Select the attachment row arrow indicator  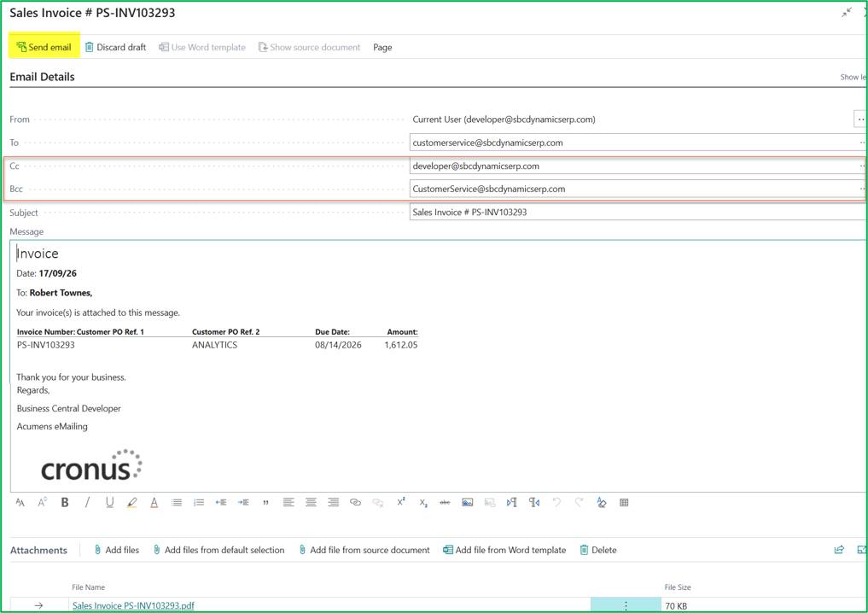point(38,605)
